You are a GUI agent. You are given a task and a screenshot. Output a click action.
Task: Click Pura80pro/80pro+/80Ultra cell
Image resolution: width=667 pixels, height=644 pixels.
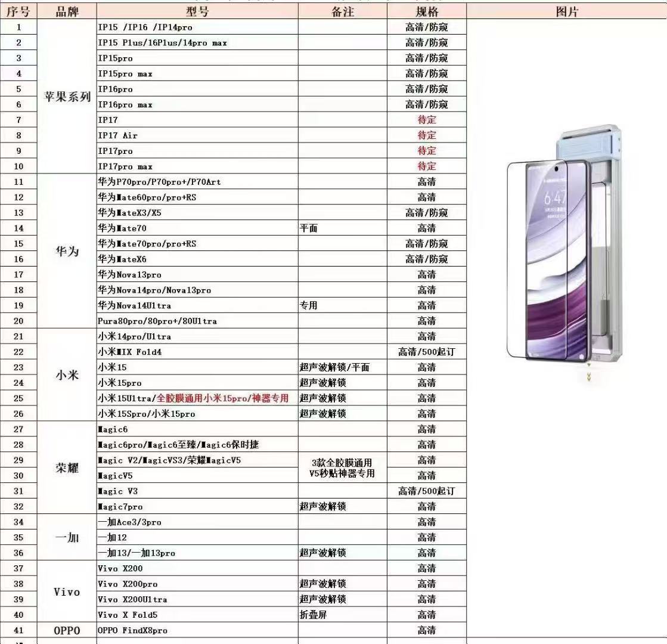point(197,321)
